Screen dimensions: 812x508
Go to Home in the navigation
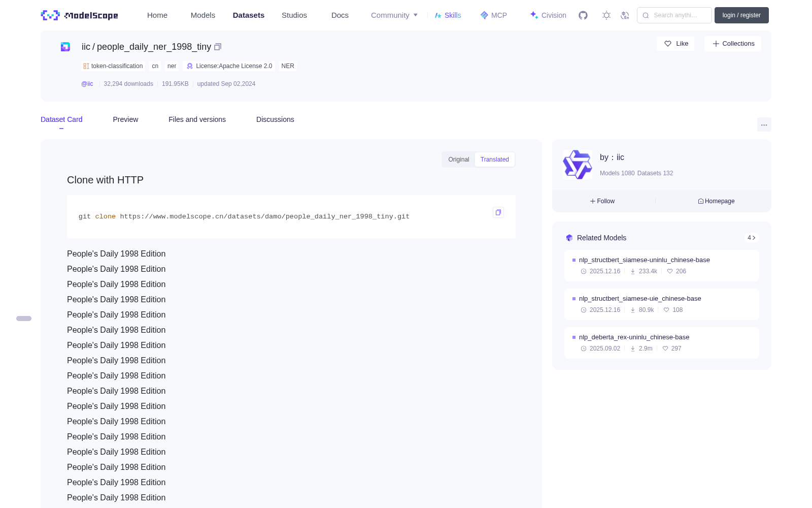coord(157,15)
